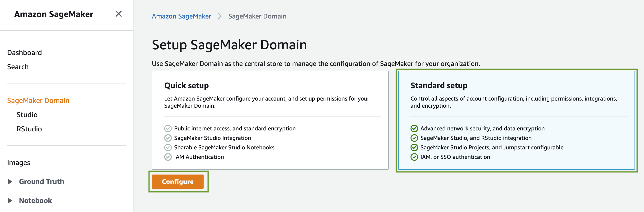Click "IAM, or SSO authentication" text

click(455, 157)
